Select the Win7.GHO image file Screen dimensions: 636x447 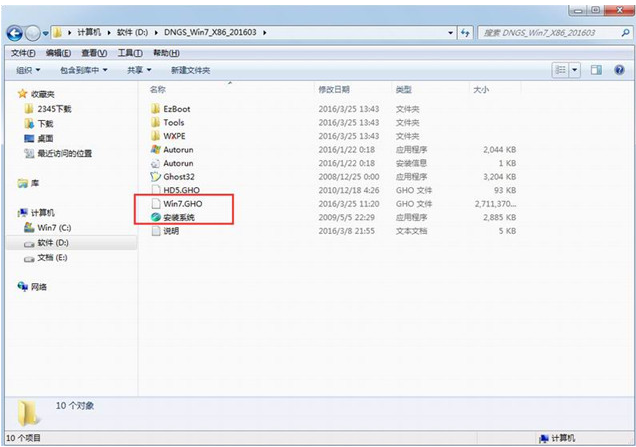(181, 203)
